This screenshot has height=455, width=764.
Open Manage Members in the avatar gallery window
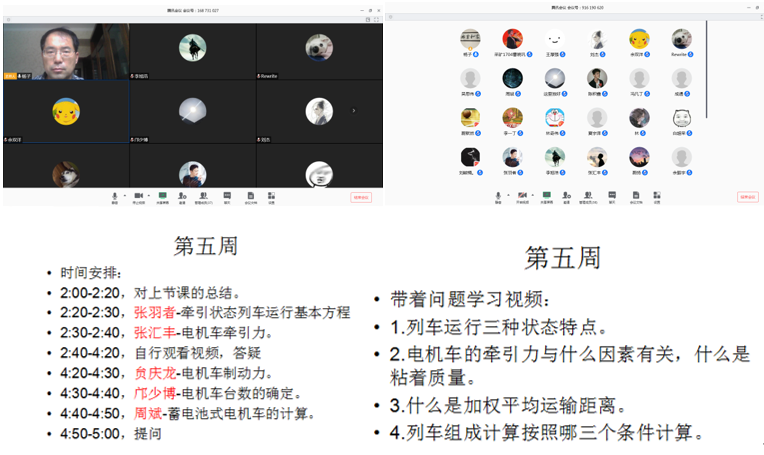point(588,197)
